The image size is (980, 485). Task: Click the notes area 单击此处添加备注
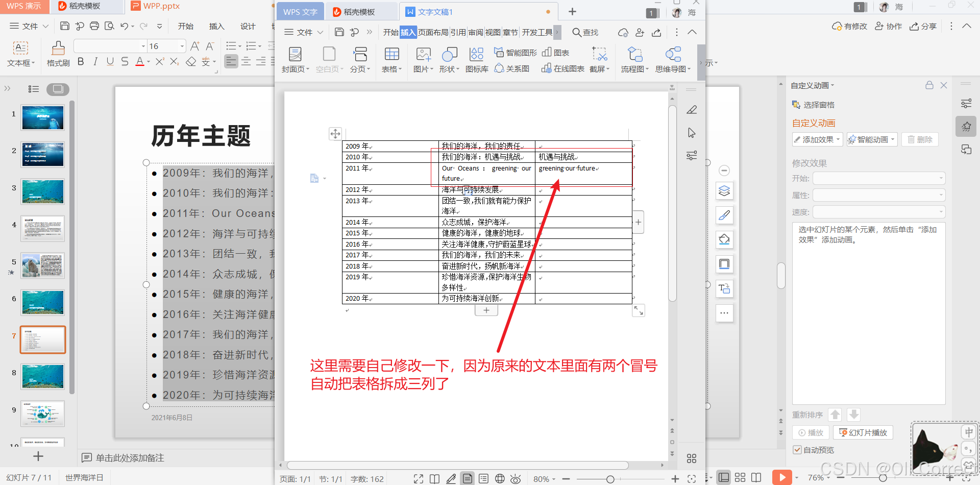(x=130, y=458)
